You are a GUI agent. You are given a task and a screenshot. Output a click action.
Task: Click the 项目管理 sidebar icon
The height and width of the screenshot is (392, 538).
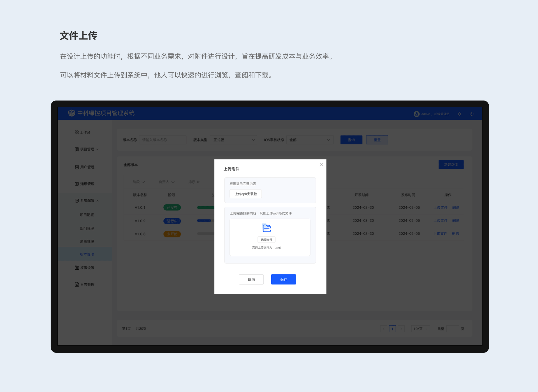(76, 149)
